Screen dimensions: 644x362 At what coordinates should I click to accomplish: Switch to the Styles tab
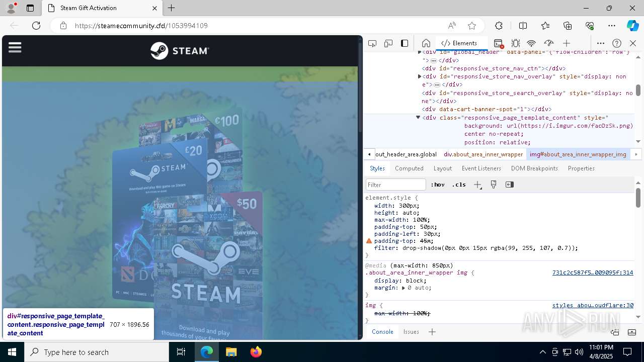[x=377, y=168]
